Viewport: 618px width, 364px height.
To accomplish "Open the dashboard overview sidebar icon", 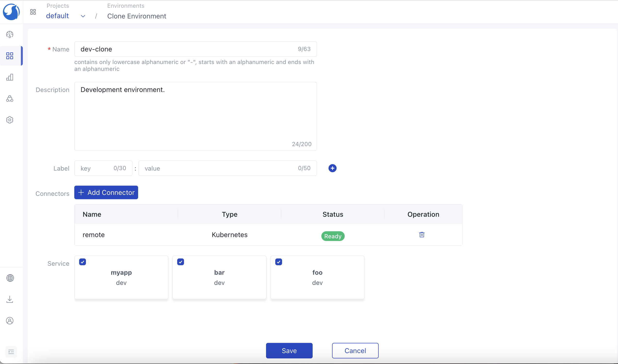I will (x=10, y=35).
